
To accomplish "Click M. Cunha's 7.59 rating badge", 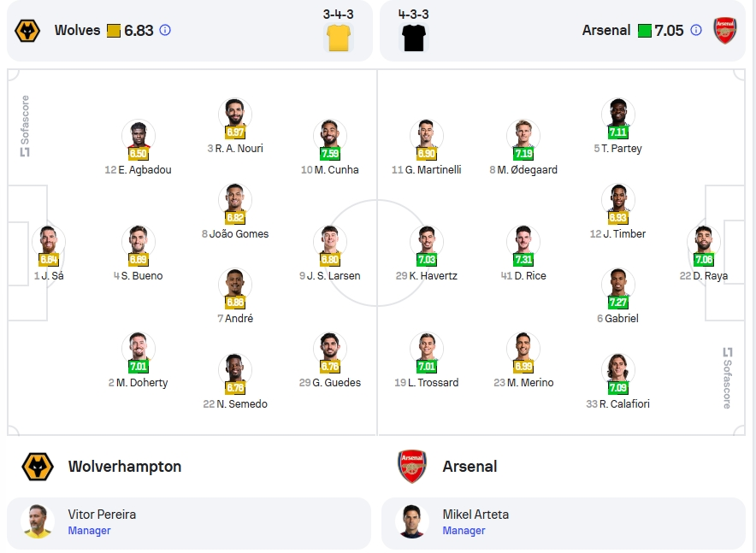I will pos(330,154).
